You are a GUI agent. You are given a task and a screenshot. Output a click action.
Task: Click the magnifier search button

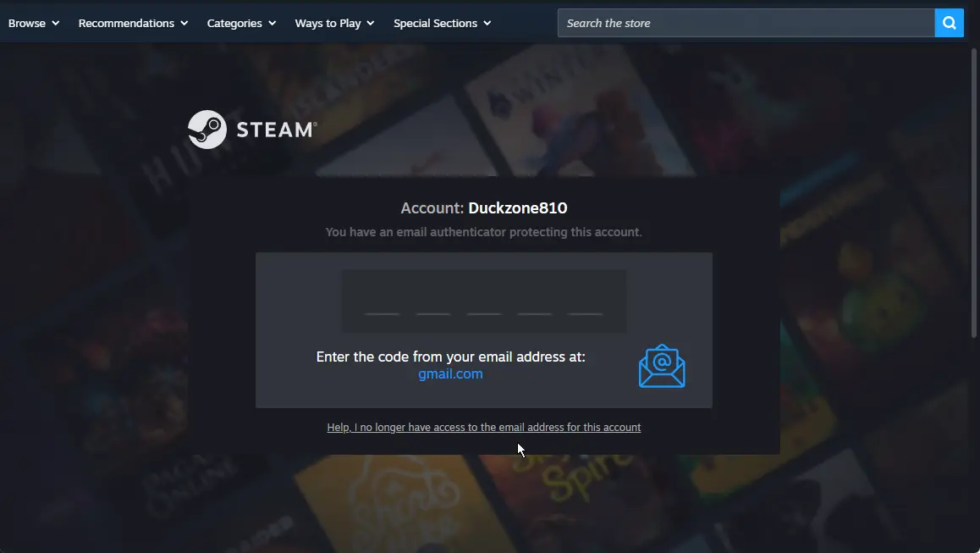pyautogui.click(x=949, y=23)
